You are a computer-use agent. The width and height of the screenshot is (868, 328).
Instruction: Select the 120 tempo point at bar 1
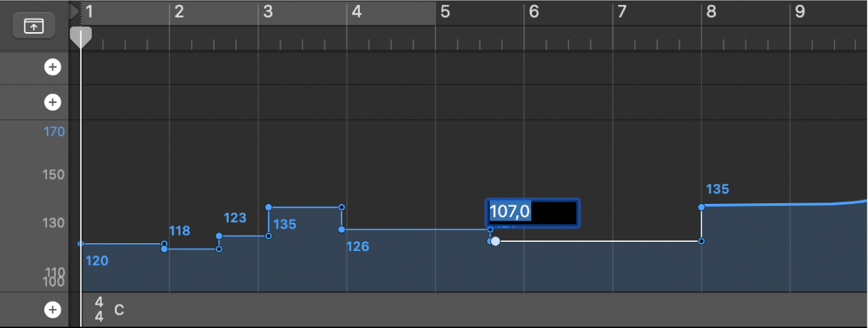coord(81,244)
